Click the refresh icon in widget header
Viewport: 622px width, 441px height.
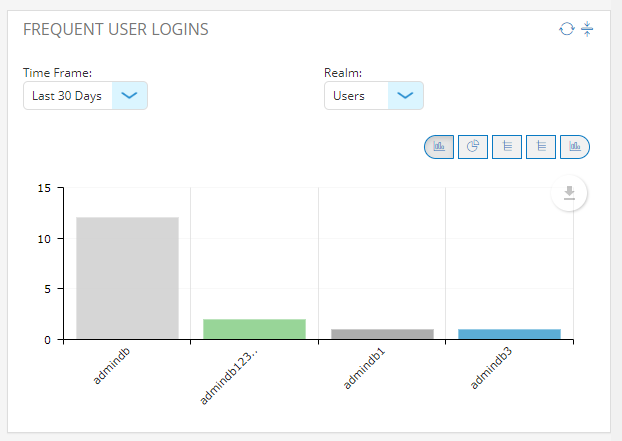tap(566, 29)
